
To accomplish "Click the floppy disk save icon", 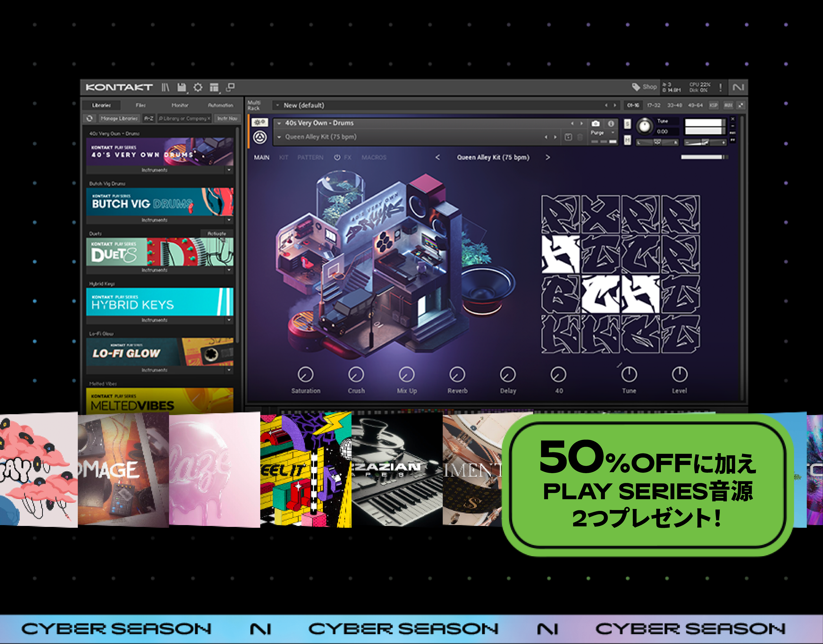I will 182,87.
